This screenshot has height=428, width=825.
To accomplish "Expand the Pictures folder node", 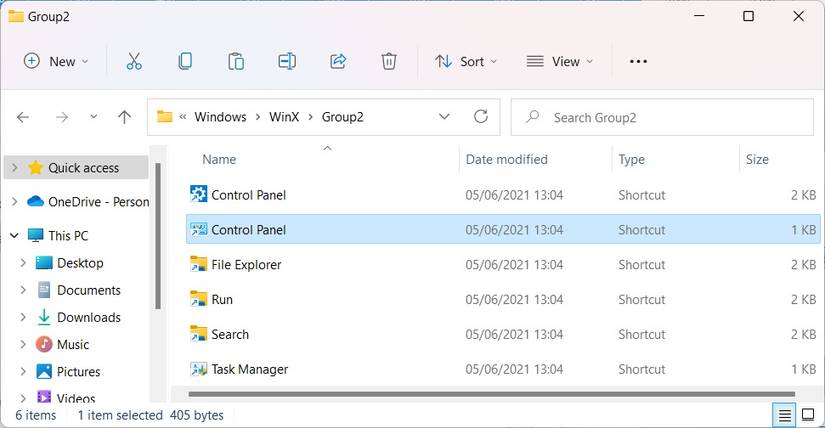I will [x=23, y=372].
